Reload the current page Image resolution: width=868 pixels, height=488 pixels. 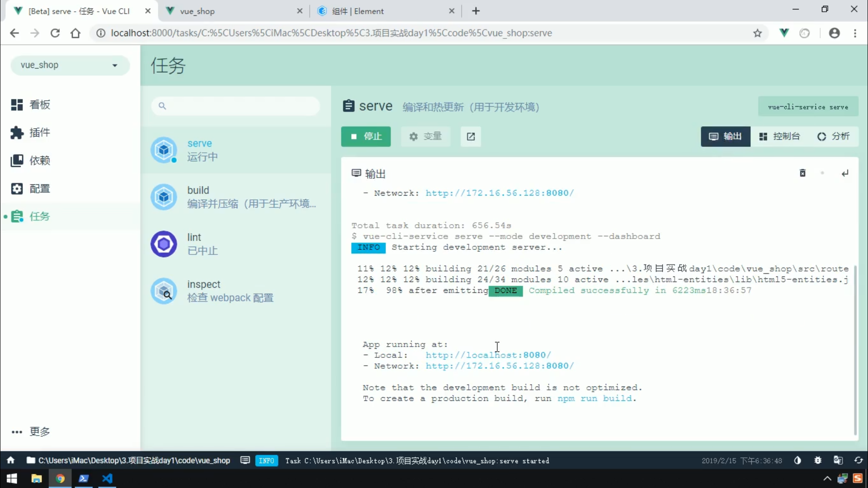55,33
